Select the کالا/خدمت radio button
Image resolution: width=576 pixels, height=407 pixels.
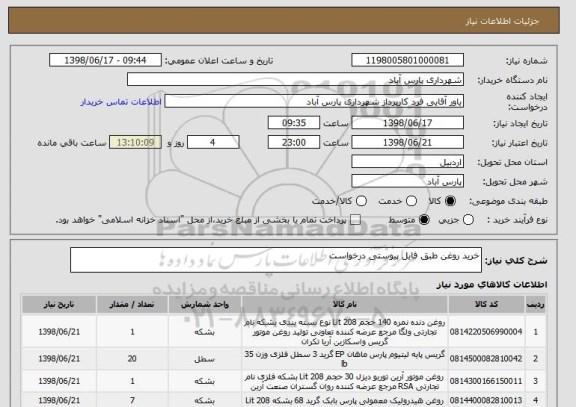pos(361,201)
